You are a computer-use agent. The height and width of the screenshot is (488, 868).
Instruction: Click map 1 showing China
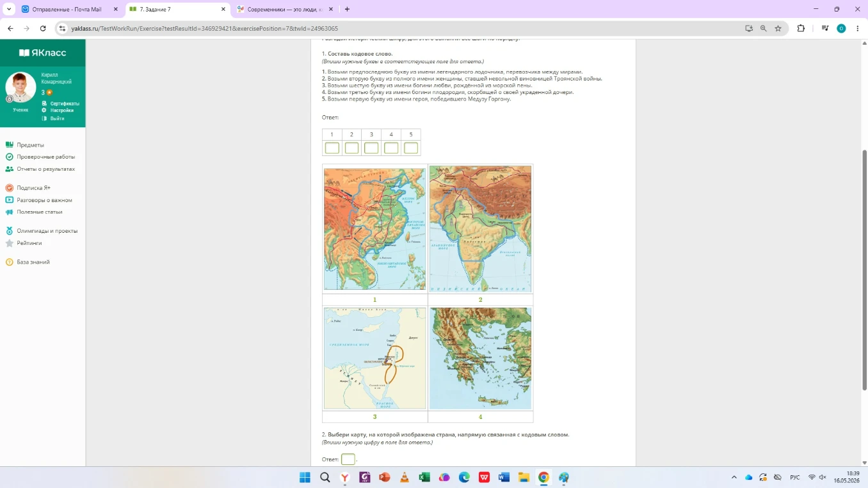point(374,229)
